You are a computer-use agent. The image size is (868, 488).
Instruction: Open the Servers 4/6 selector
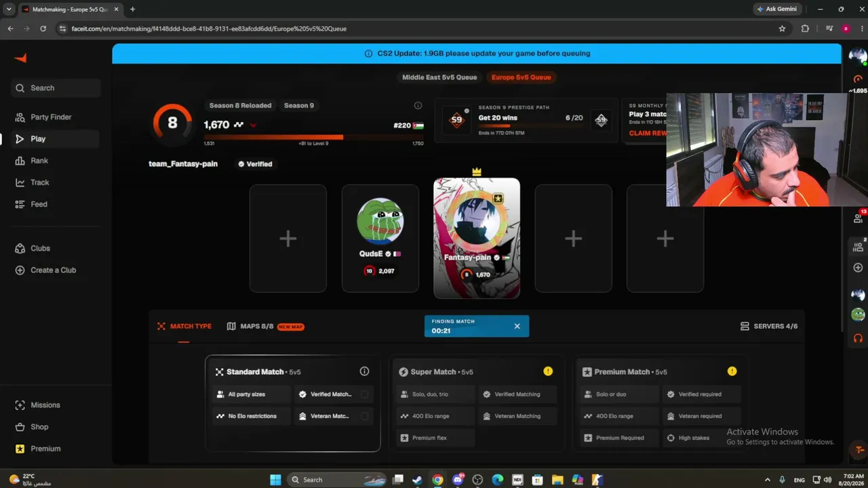[769, 327]
